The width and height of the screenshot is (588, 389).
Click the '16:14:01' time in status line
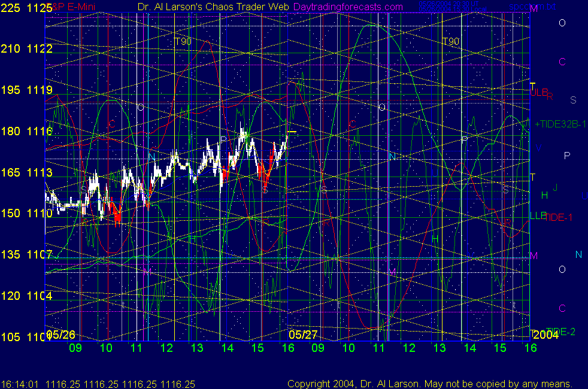[x=20, y=384]
